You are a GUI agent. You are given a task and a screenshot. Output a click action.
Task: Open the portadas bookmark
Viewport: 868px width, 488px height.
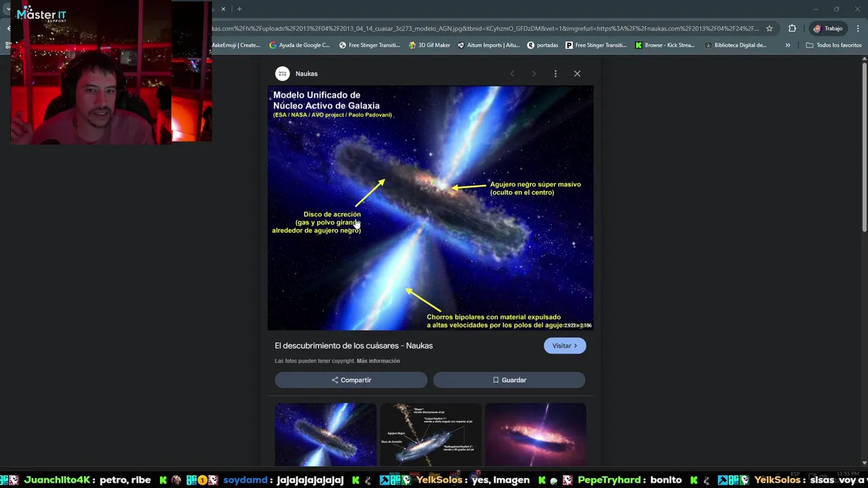[x=542, y=45]
